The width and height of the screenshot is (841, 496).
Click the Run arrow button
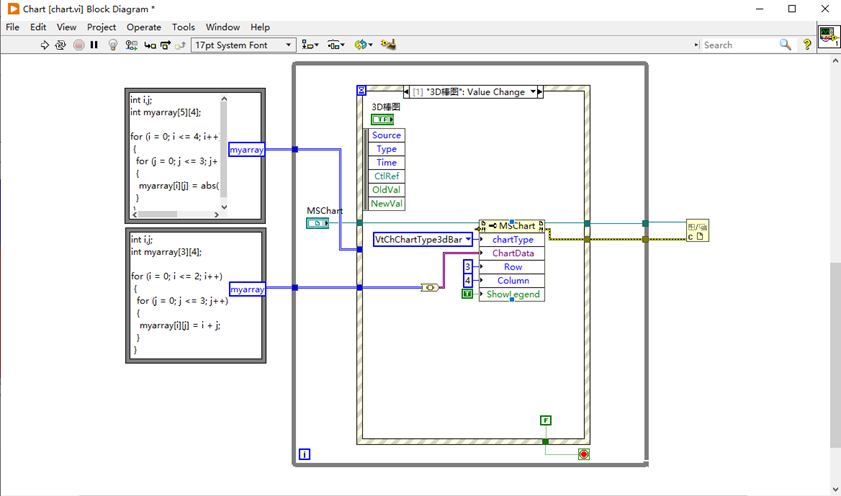click(45, 45)
